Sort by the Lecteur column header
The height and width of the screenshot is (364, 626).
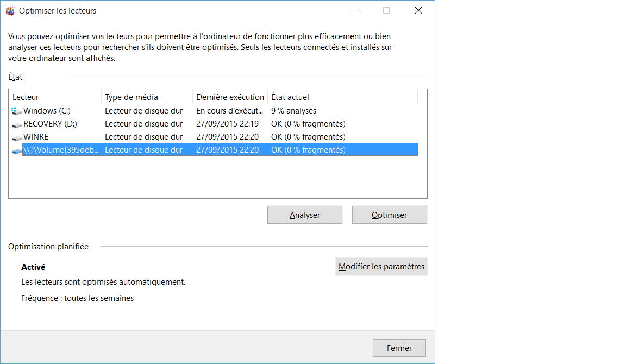pos(55,97)
